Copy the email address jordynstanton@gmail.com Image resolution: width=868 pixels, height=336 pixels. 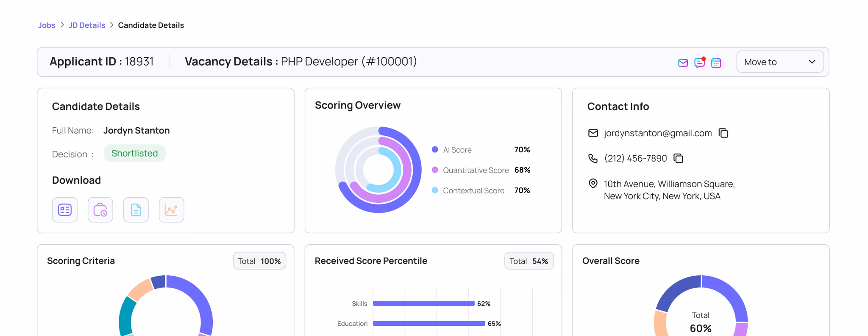[x=723, y=133]
